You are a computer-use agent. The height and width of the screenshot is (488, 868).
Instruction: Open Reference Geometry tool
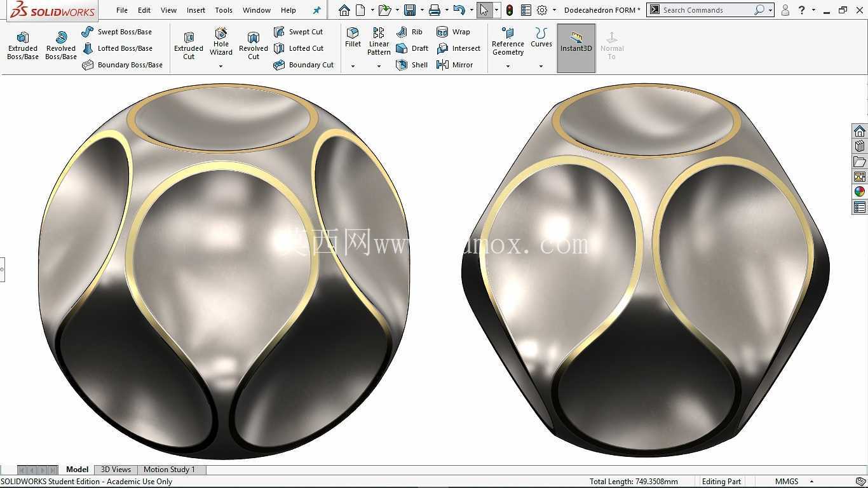pos(508,41)
